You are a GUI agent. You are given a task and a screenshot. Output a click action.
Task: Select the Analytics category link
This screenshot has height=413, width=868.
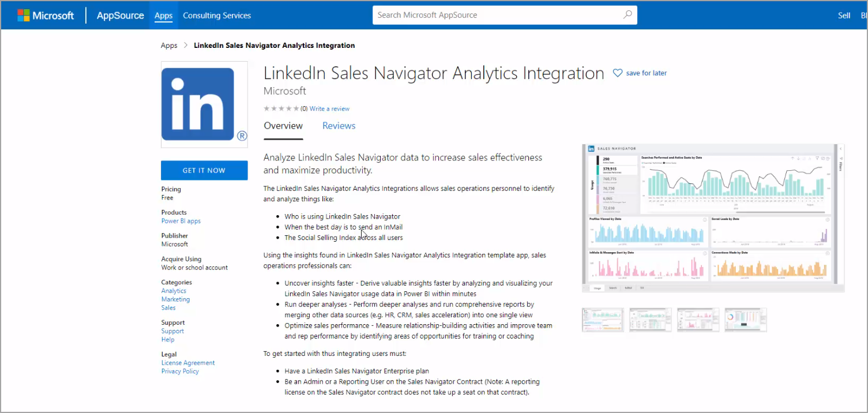[x=174, y=290]
